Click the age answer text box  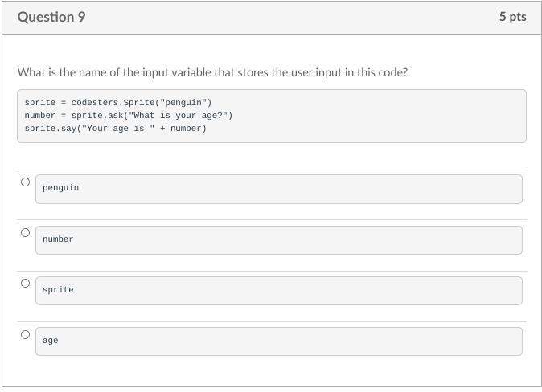coord(278,341)
